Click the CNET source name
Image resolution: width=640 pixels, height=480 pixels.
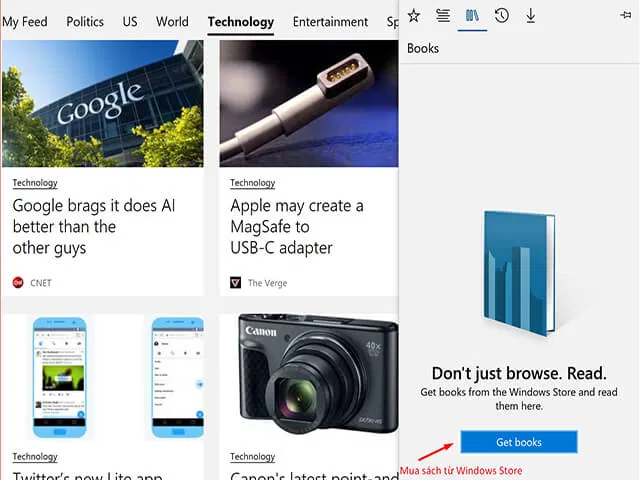pos(41,283)
